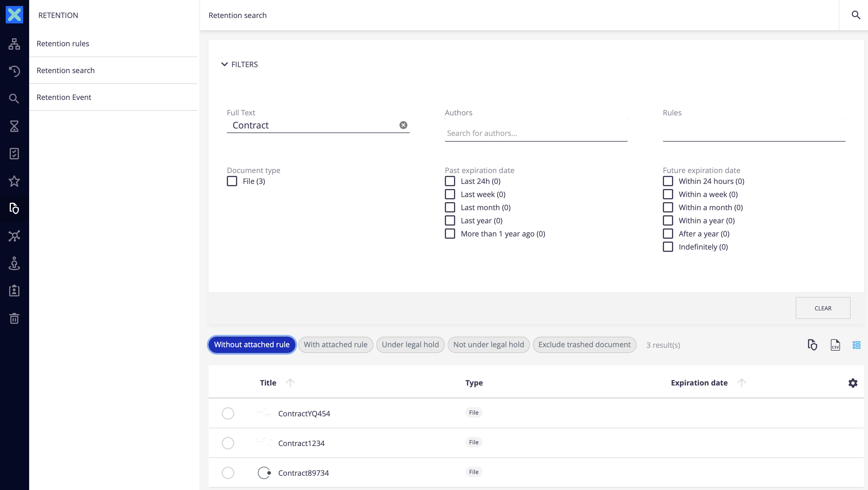Go to Retention Event menu item
The image size is (868, 490).
[64, 97]
